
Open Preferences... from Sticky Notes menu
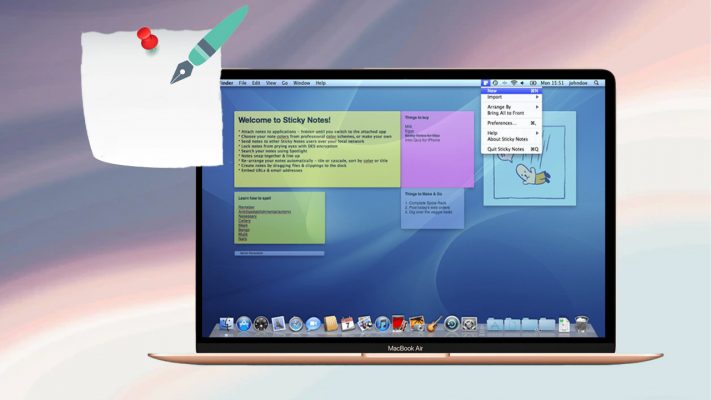[x=511, y=123]
